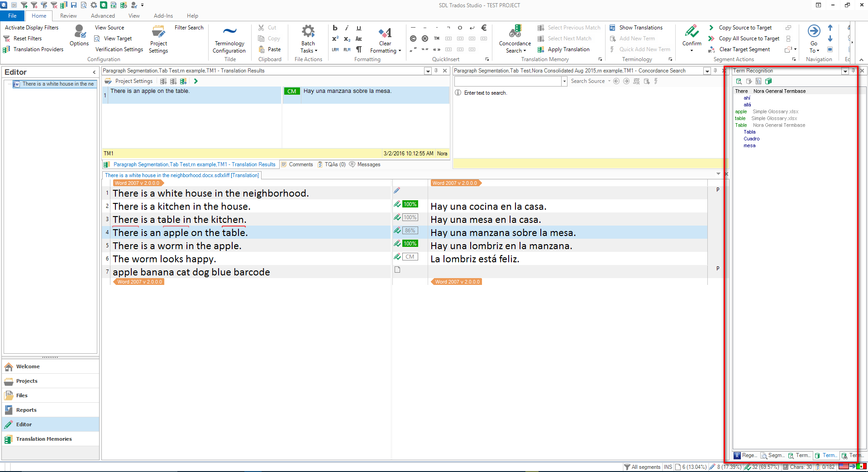Apply subscript x₂ formatting
The height and width of the screenshot is (472, 868).
click(x=347, y=39)
